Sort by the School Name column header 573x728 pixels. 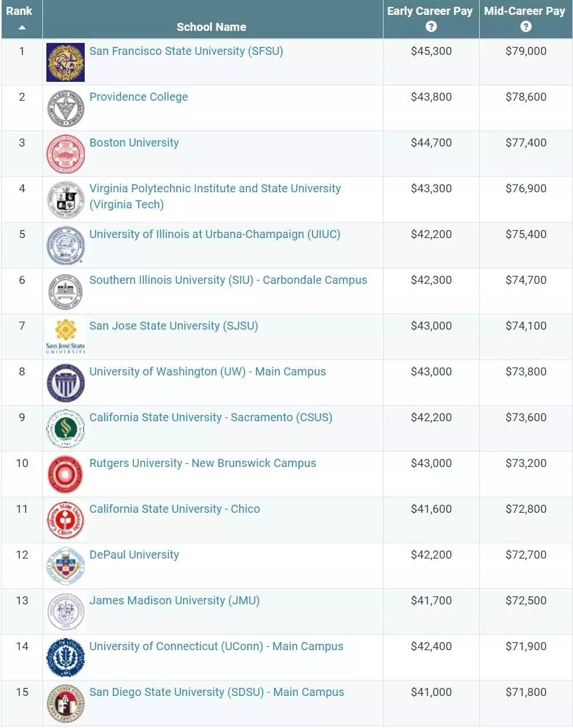coord(211,27)
